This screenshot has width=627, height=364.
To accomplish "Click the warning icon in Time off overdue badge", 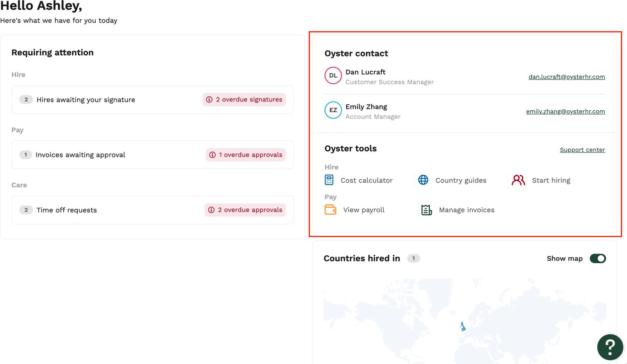I will tap(211, 210).
